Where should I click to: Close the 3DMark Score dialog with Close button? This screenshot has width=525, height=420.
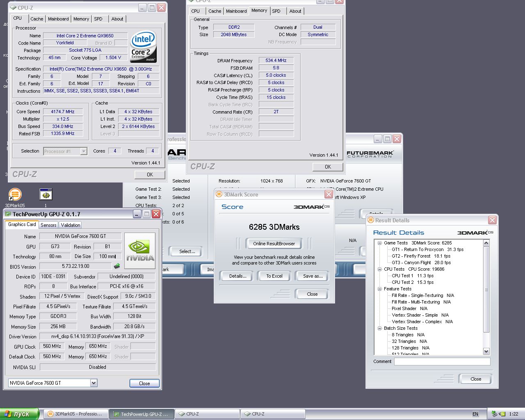tap(312, 294)
